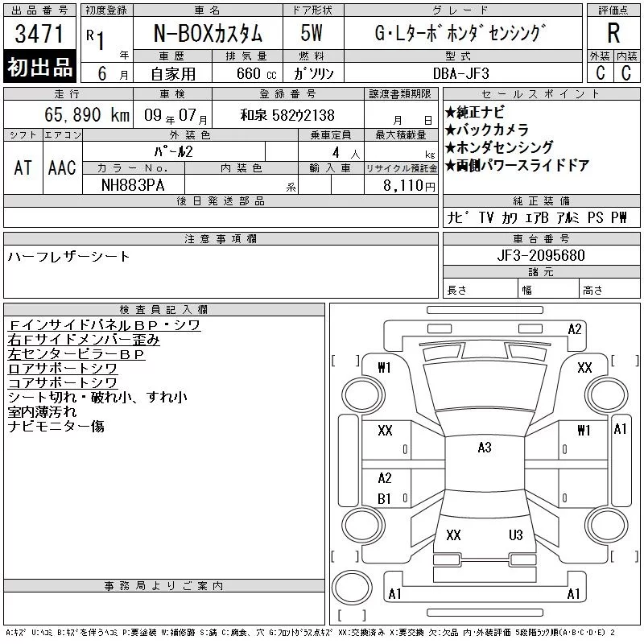Select the model code DBA-JF3
The width and height of the screenshot is (644, 644).
click(460, 73)
